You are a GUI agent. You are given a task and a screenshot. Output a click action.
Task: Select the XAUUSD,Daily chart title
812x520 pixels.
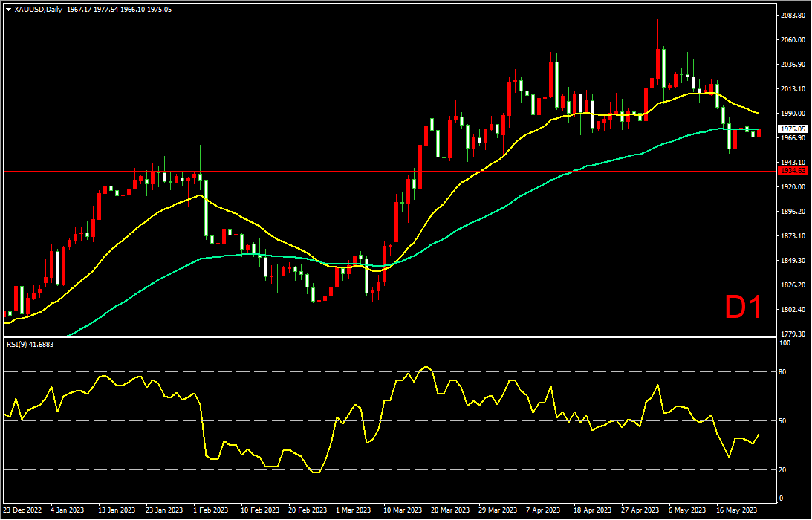pos(36,10)
